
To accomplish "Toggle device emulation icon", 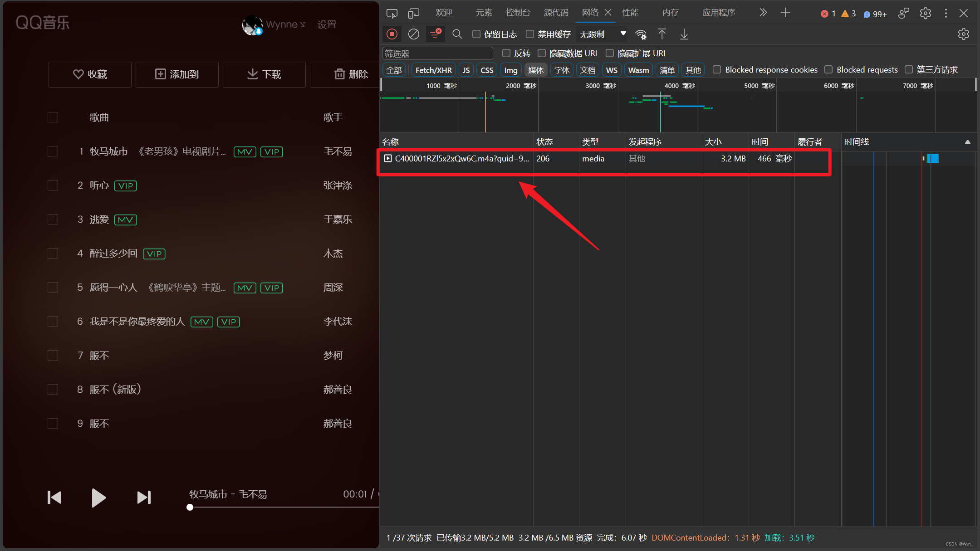I will pyautogui.click(x=413, y=13).
